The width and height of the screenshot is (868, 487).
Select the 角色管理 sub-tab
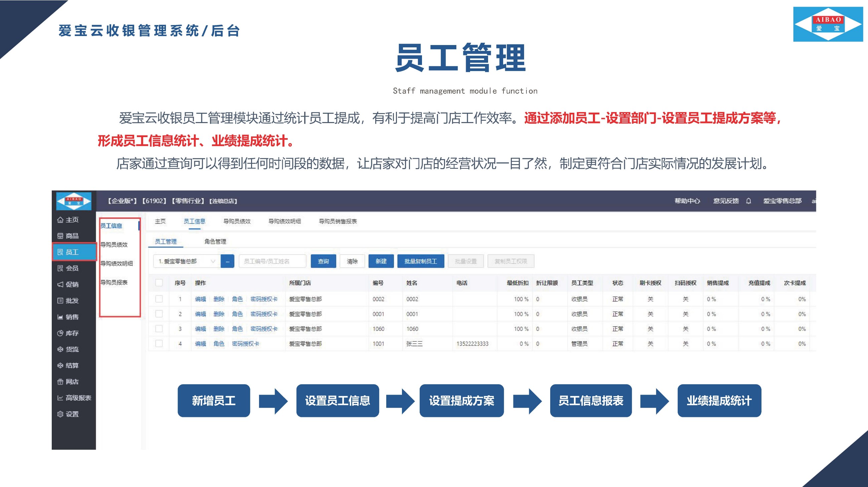point(215,241)
